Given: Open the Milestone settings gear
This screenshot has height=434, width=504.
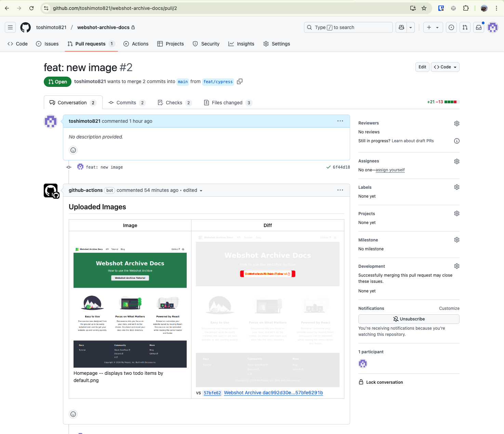Looking at the screenshot, I should [456, 240].
